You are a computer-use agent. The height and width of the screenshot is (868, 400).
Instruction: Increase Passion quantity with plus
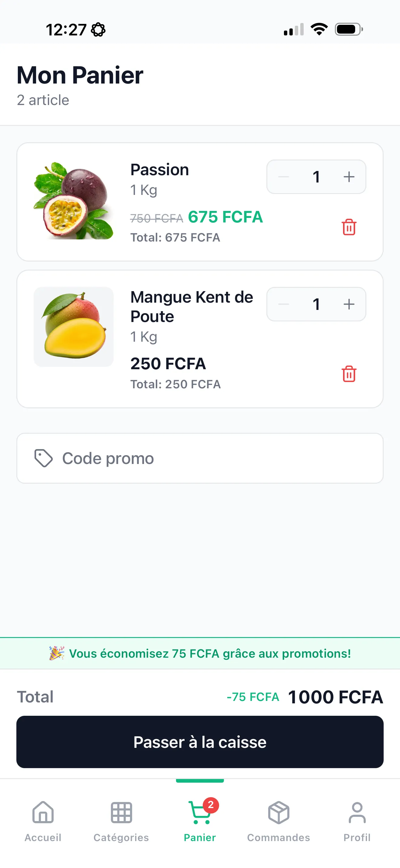[349, 177]
